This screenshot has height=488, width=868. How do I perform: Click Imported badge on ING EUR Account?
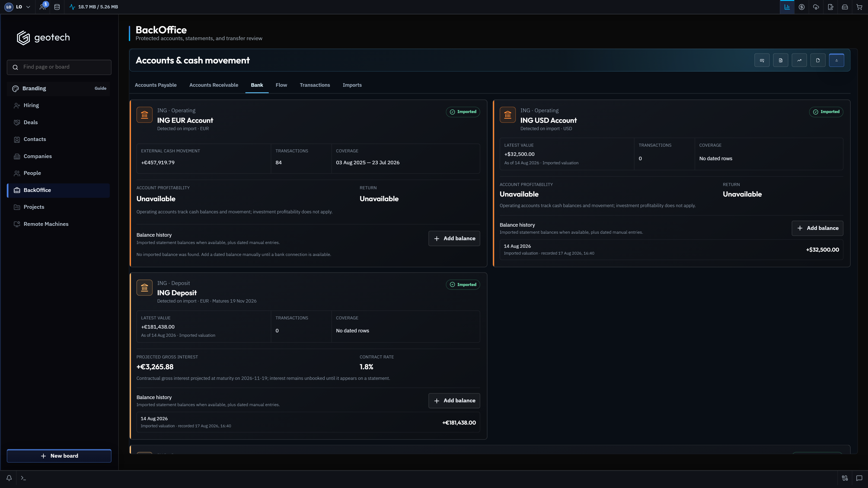coord(463,112)
